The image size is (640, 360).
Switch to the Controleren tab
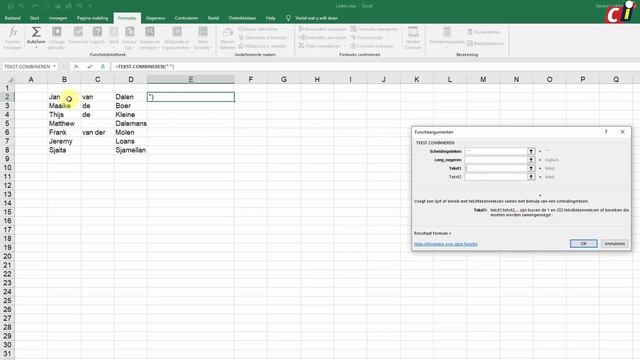pos(186,18)
